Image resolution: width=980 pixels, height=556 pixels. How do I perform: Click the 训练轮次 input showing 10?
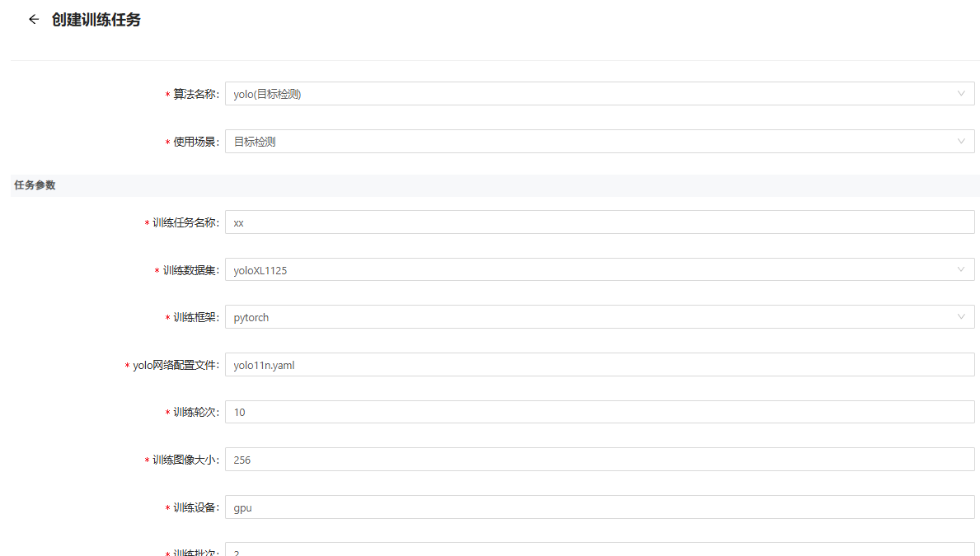click(x=599, y=412)
